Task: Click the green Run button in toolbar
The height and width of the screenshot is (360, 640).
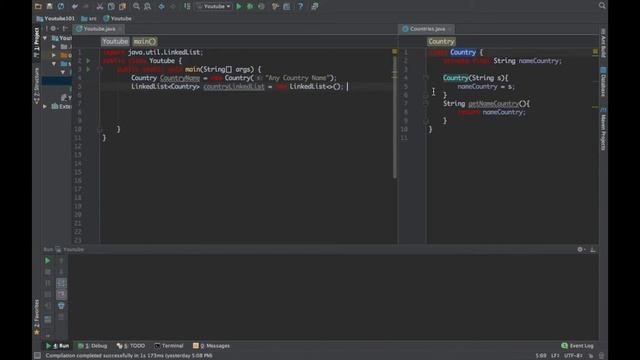Action: pos(239,7)
